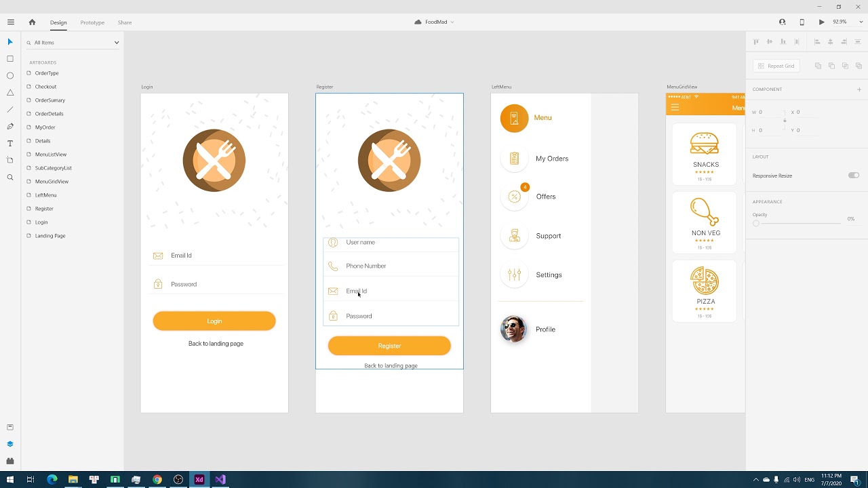The width and height of the screenshot is (868, 488).
Task: Select the OrderType artboard in list
Action: click(47, 73)
